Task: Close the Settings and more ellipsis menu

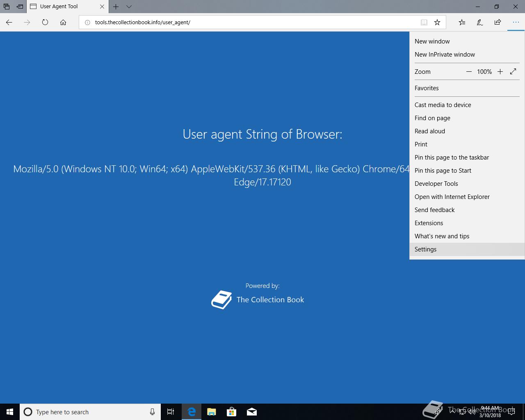Action: pyautogui.click(x=516, y=22)
